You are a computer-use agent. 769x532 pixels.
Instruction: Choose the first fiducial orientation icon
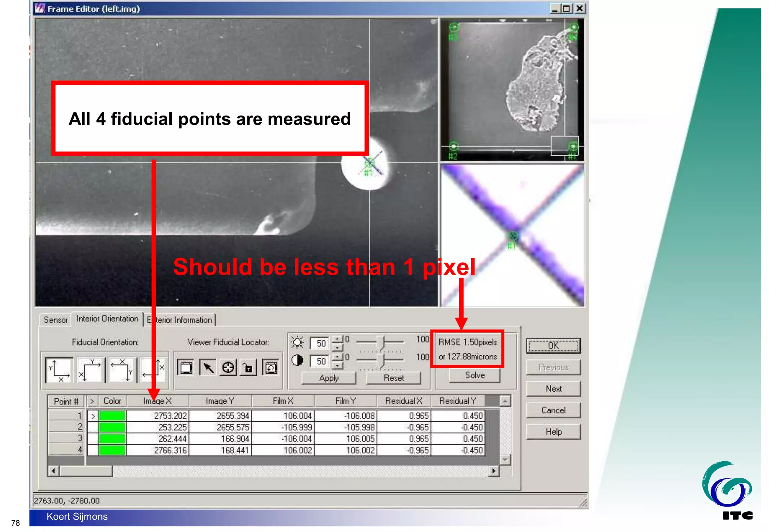click(59, 370)
